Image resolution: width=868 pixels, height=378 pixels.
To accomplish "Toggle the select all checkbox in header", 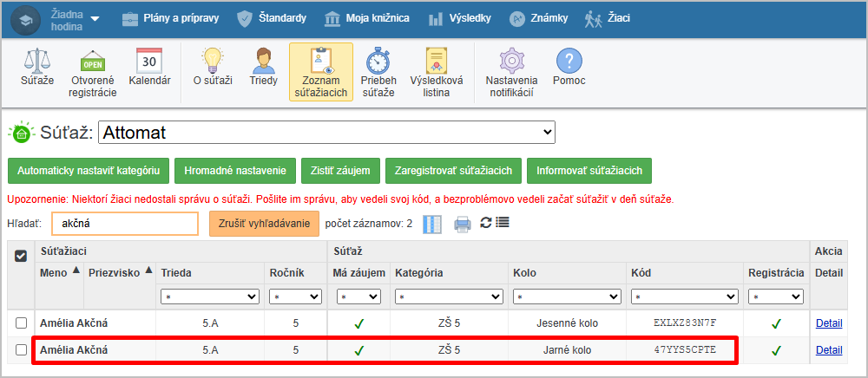I will click(22, 255).
